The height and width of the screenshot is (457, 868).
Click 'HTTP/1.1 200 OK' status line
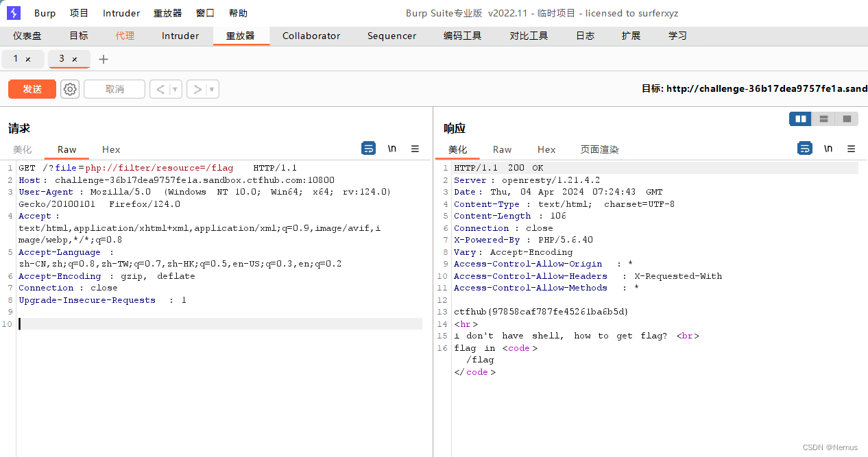pyautogui.click(x=498, y=168)
